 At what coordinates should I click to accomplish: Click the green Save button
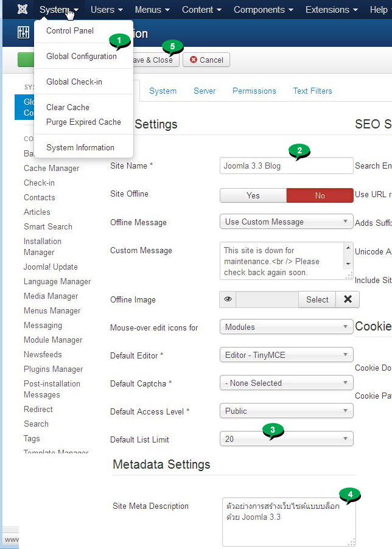tap(26, 60)
